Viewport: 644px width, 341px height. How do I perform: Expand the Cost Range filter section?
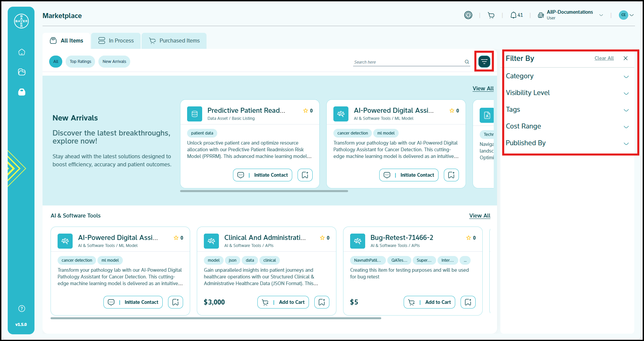[567, 126]
